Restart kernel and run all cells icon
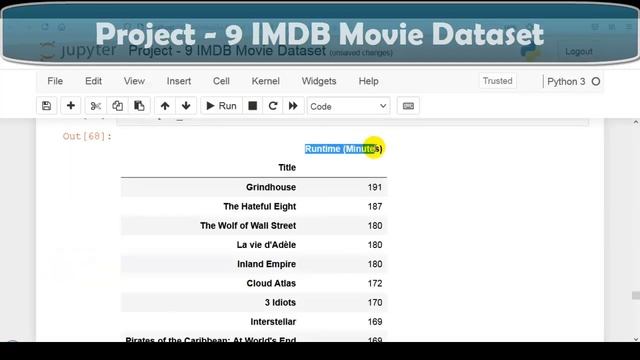 click(x=293, y=106)
